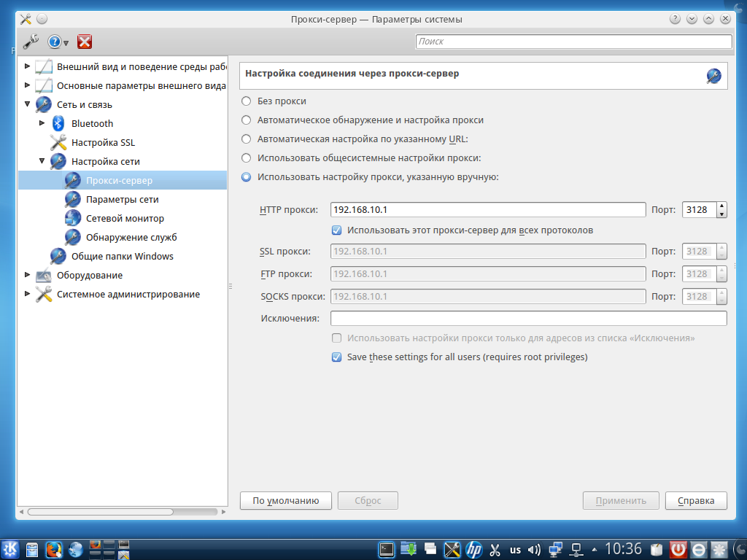Select Автоматическое обнаружение и настройка прокси
Screen dimensions: 747x560
pyautogui.click(x=246, y=120)
